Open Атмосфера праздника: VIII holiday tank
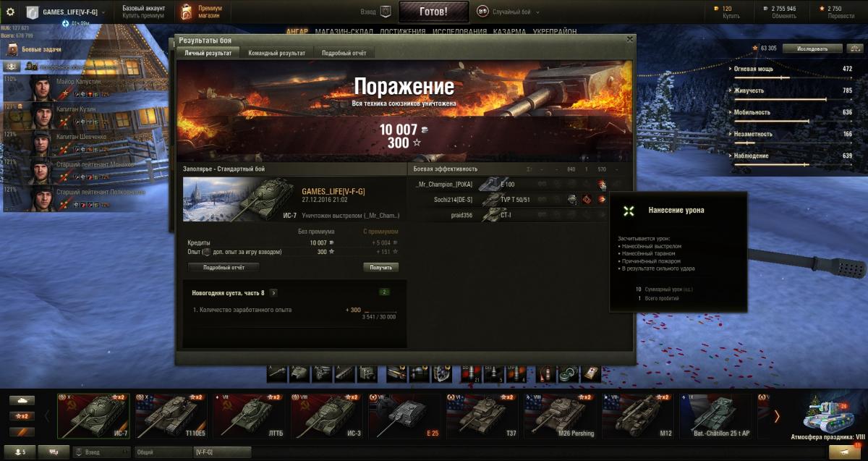Viewport: 868px width, 461px height. (x=827, y=416)
